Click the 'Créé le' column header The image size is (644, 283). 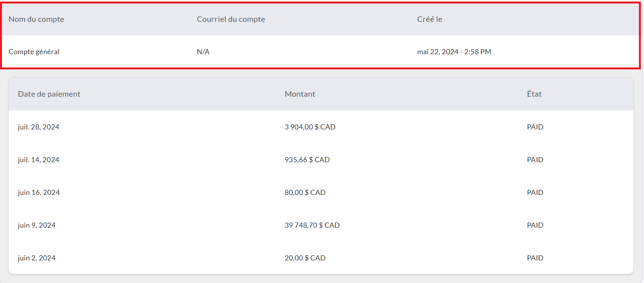[x=429, y=19]
